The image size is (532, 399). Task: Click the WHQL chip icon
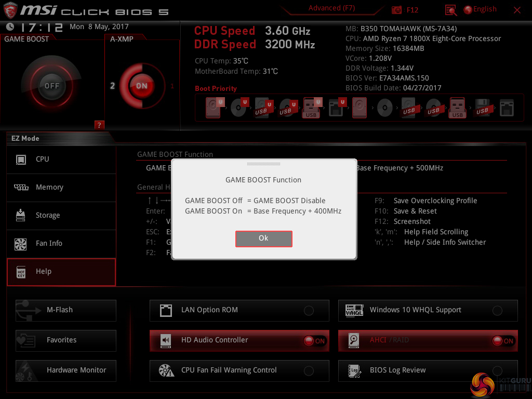point(354,310)
